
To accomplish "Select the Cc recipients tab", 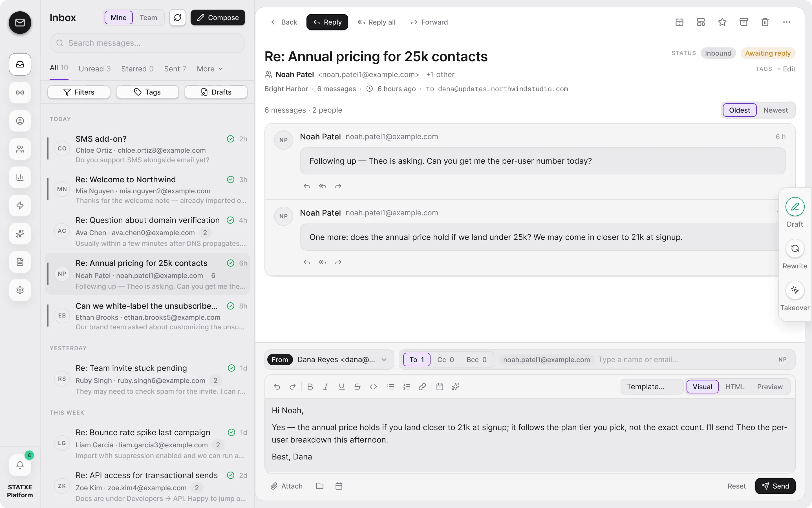I will (445, 360).
